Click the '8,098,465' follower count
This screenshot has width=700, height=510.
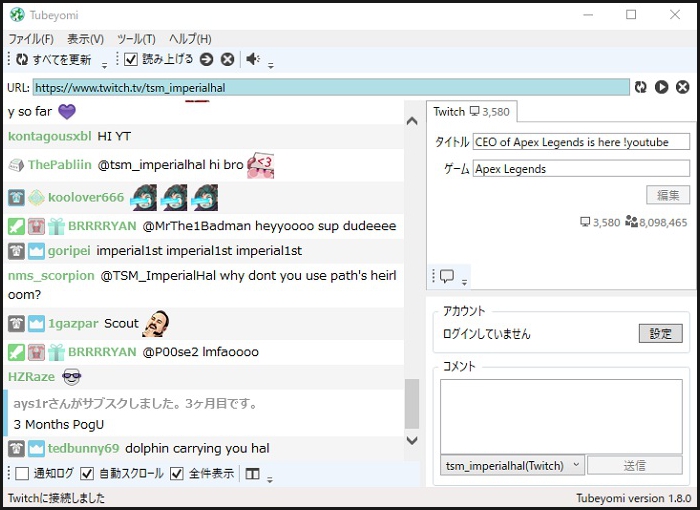pos(663,222)
